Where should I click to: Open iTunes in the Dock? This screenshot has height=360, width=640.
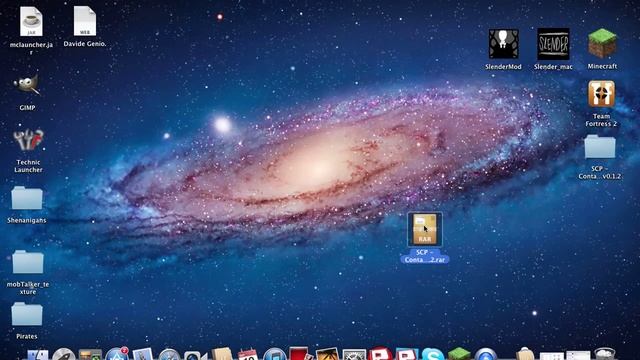tap(274, 354)
